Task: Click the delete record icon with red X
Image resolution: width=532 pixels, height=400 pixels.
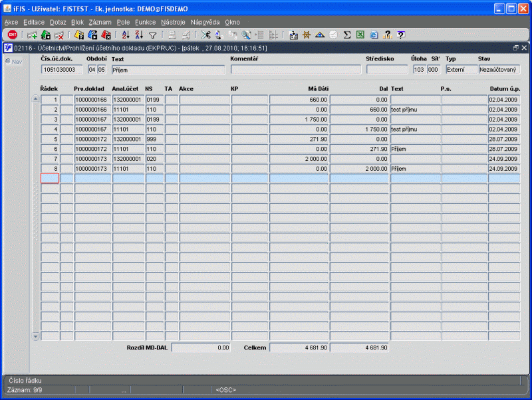Action: point(59,35)
